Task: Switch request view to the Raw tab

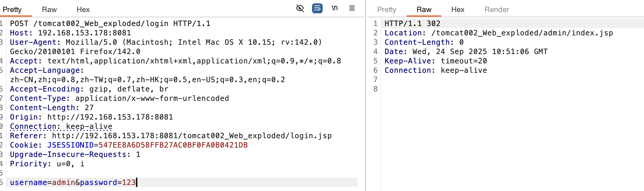Action: pos(49,10)
